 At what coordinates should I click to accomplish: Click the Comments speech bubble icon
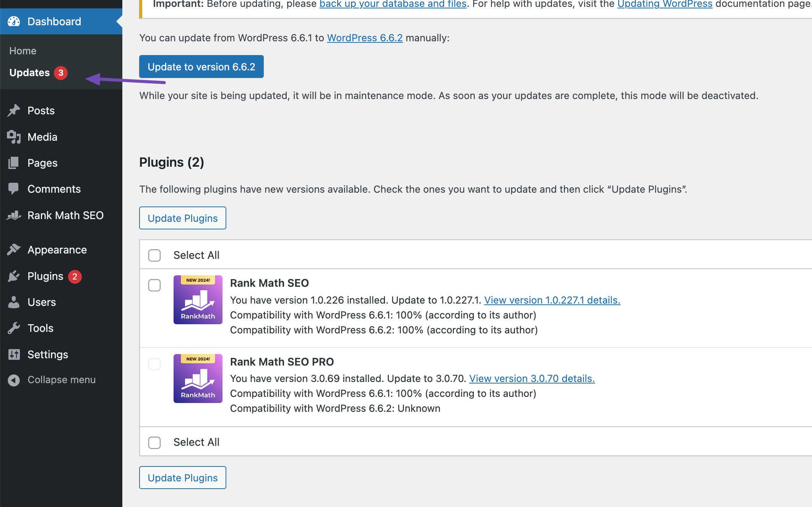pyautogui.click(x=14, y=189)
